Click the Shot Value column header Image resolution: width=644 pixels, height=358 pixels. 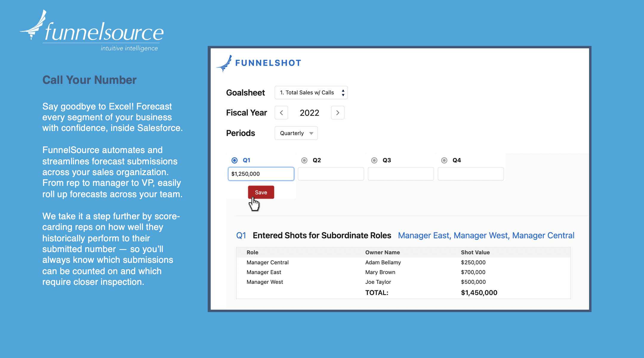475,252
